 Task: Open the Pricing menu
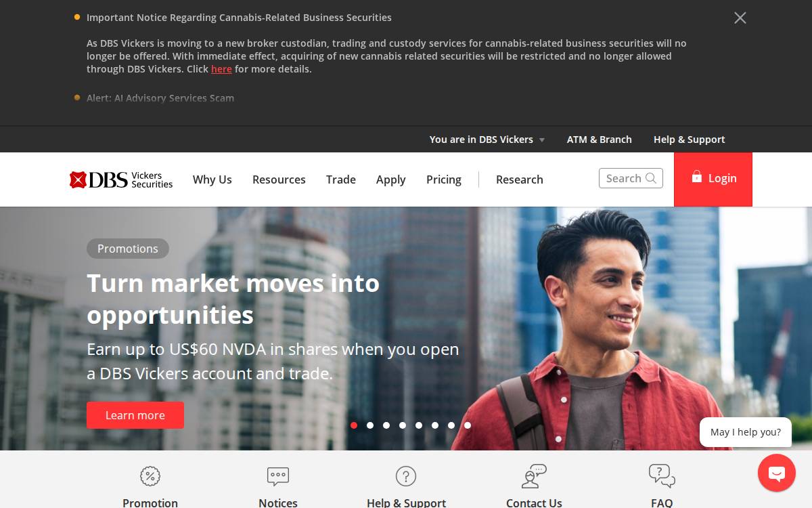click(x=444, y=179)
